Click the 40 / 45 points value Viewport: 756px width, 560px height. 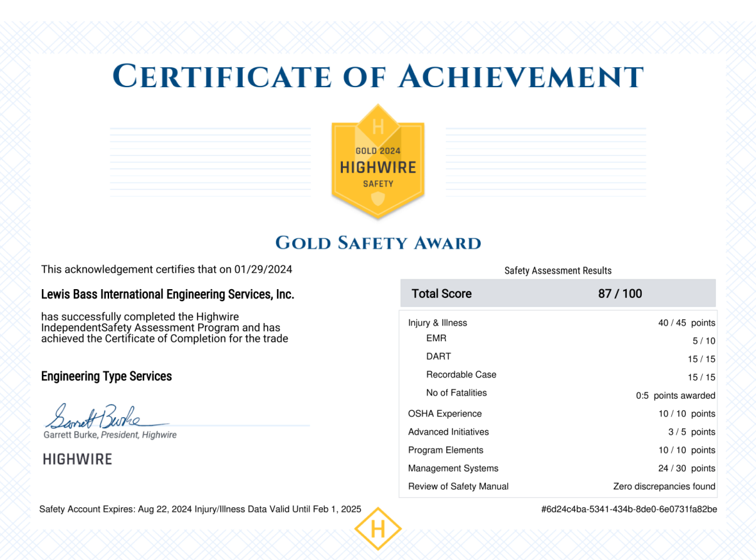click(x=686, y=323)
